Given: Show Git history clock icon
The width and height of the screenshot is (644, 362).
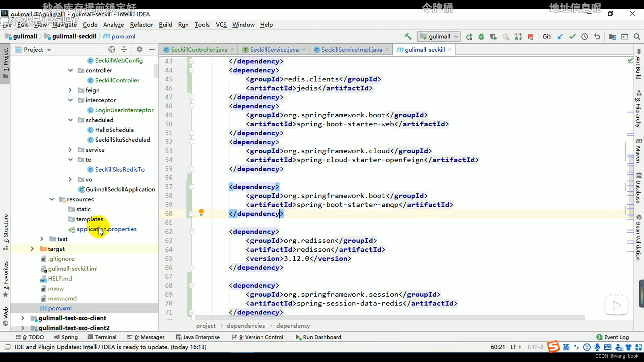Looking at the screenshot, I should (585, 37).
